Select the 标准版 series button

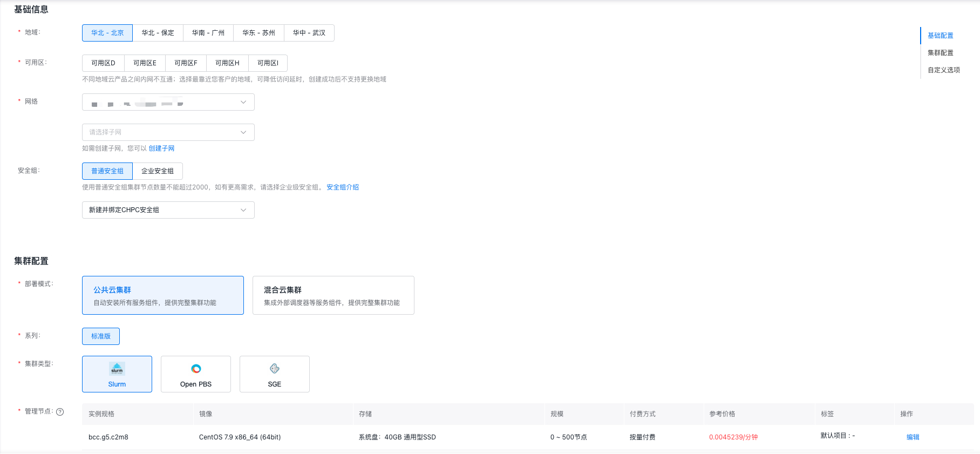tap(101, 336)
